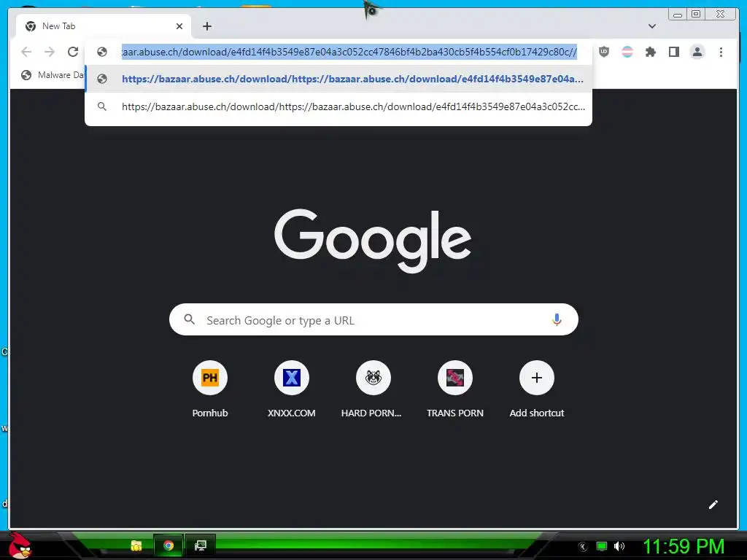Screen dimensions: 747x560
Task: Click the 11:59 PM clock
Action: (x=684, y=546)
